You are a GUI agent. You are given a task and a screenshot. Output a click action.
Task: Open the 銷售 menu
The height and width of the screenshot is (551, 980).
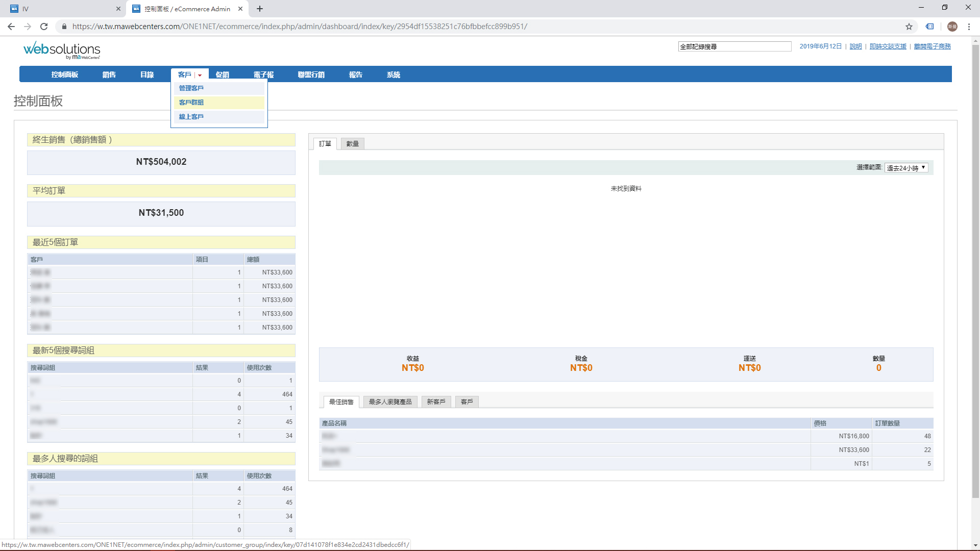[x=109, y=74]
